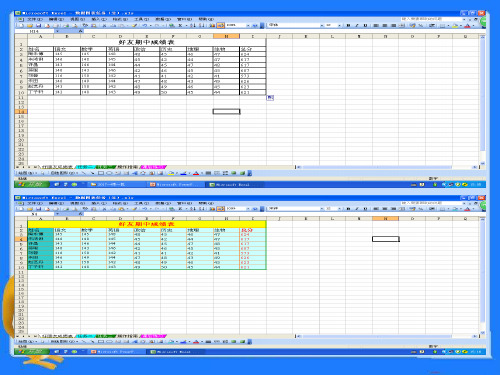Click Merge and Center icon in upper toolbar
Viewport: 500px width, 375px height.
coord(402,25)
